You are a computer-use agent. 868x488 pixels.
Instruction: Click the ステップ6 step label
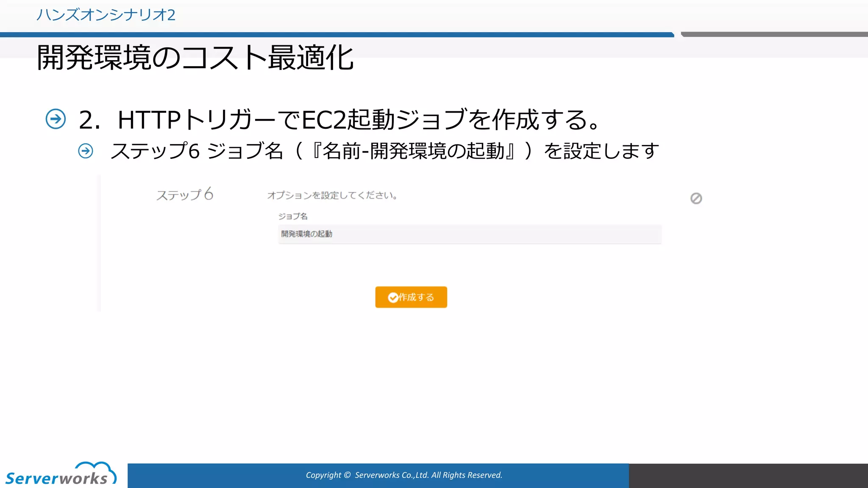coord(185,194)
